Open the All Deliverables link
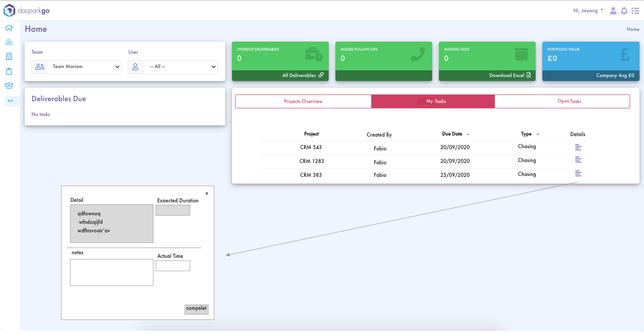644x334 pixels. [x=303, y=75]
